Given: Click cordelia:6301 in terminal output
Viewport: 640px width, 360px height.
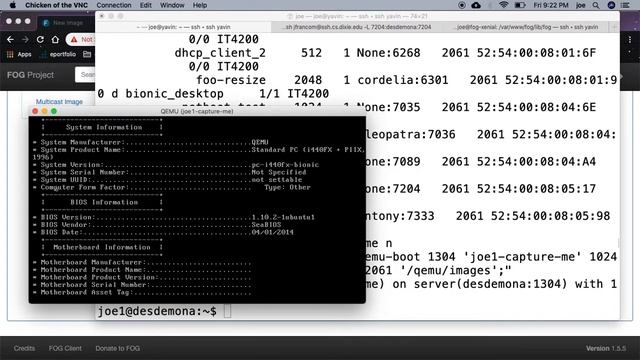Looking at the screenshot, I should [402, 80].
